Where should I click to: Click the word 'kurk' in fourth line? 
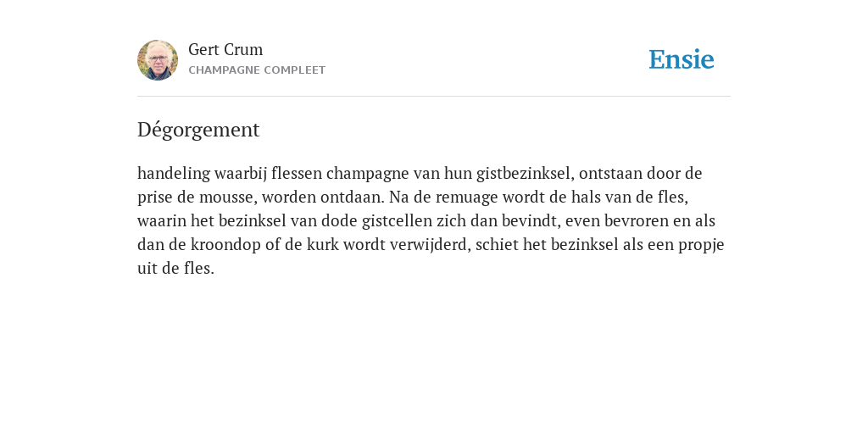(323, 245)
